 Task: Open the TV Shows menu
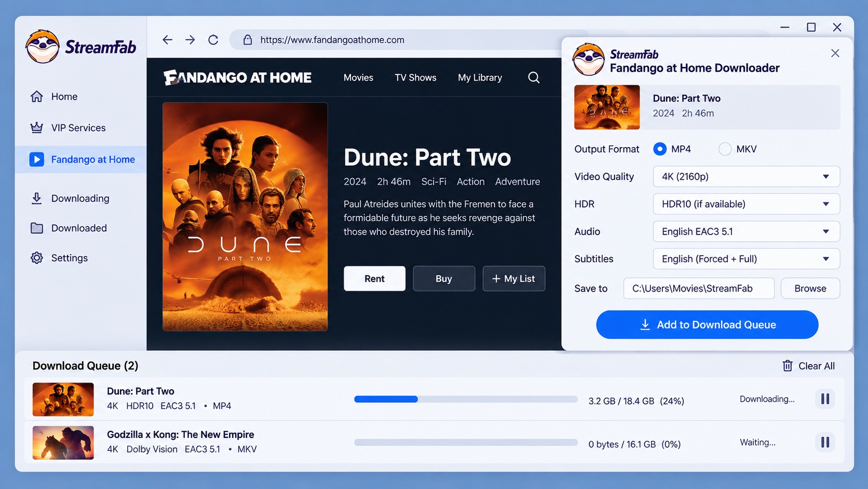coord(415,77)
